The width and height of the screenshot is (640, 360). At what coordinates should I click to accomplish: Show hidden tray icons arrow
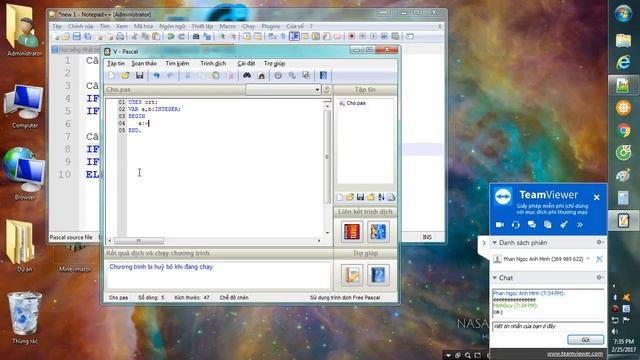(x=614, y=286)
